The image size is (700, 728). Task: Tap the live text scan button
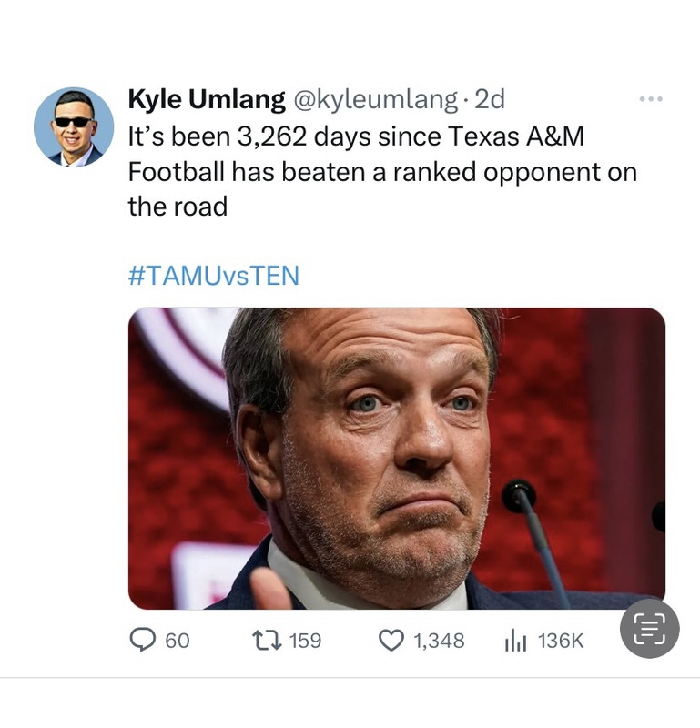pos(649,628)
